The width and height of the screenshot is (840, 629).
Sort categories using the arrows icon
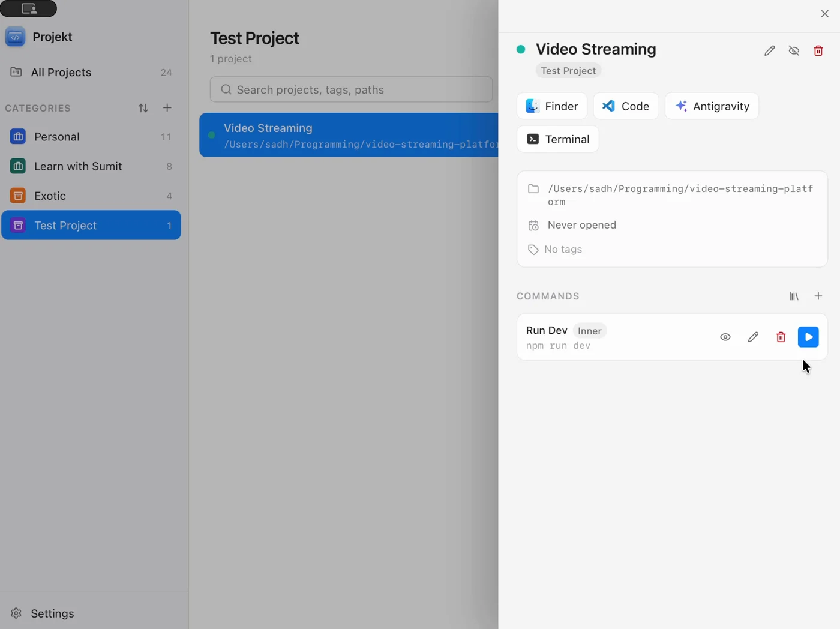pos(143,108)
